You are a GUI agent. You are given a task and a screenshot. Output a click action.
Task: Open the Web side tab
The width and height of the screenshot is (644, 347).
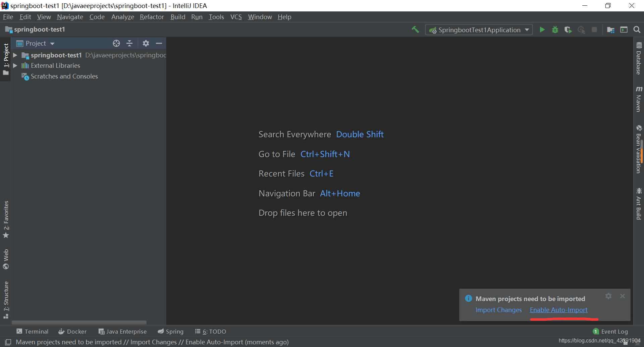pos(6,259)
